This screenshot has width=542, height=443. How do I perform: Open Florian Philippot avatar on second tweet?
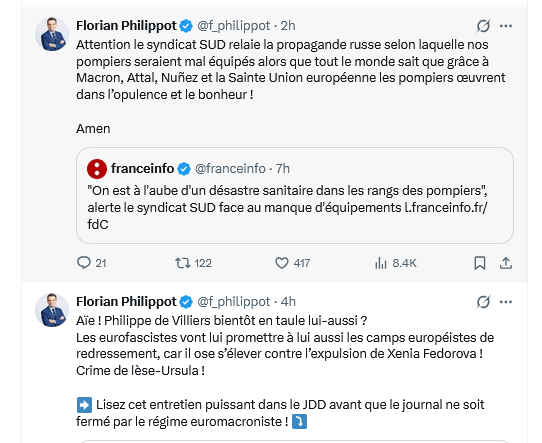tap(52, 310)
